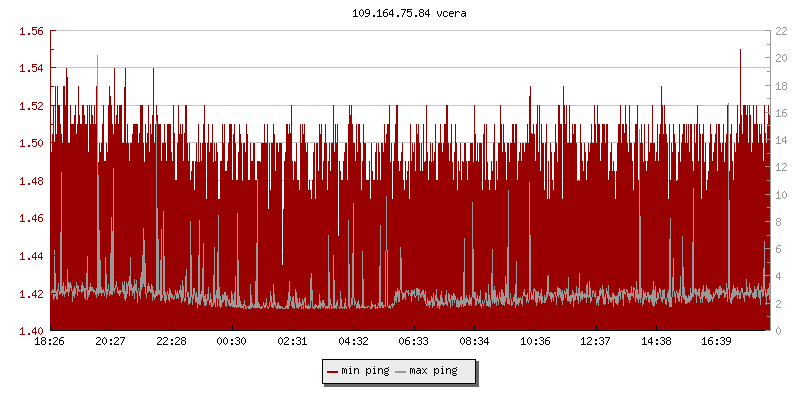This screenshot has width=800, height=400.
Task: Click the 00:30 time axis label
Action: click(x=232, y=341)
